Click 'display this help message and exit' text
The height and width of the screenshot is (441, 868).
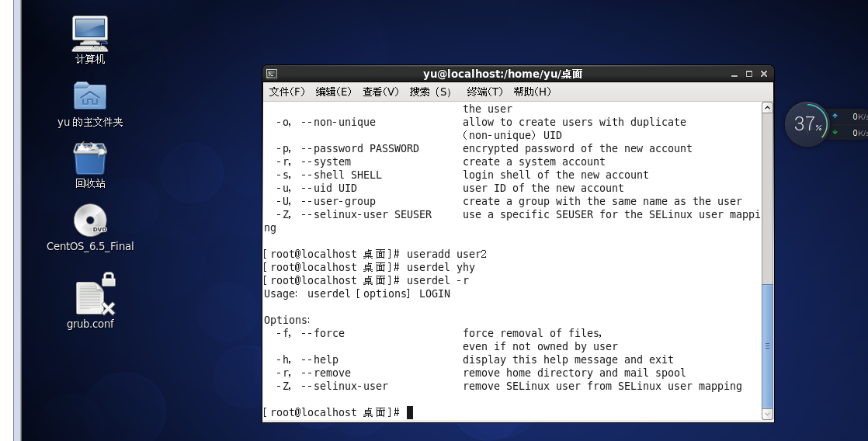point(568,359)
